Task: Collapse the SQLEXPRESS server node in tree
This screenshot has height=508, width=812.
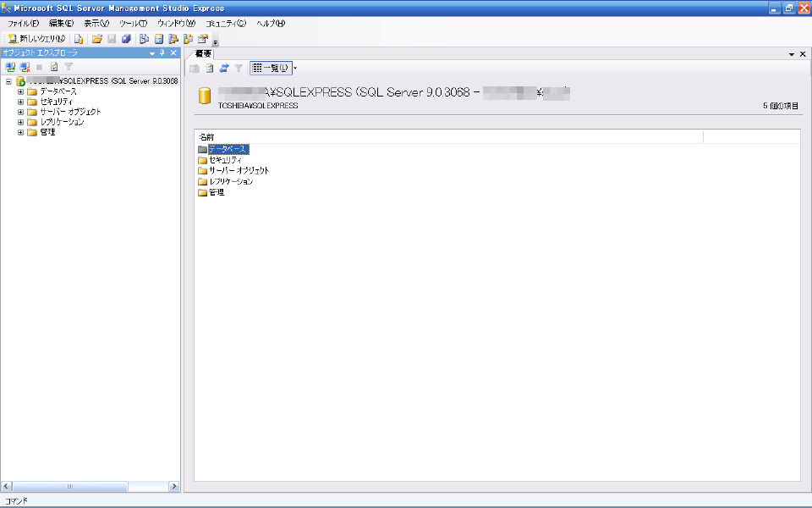Action: point(8,81)
